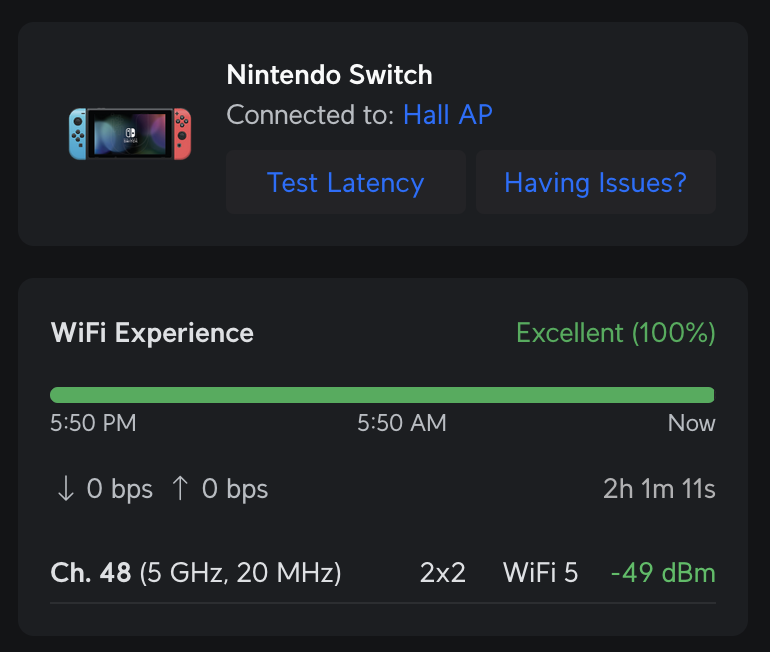Click the WiFi 5 standard label
The height and width of the screenshot is (652, 770).
540,573
